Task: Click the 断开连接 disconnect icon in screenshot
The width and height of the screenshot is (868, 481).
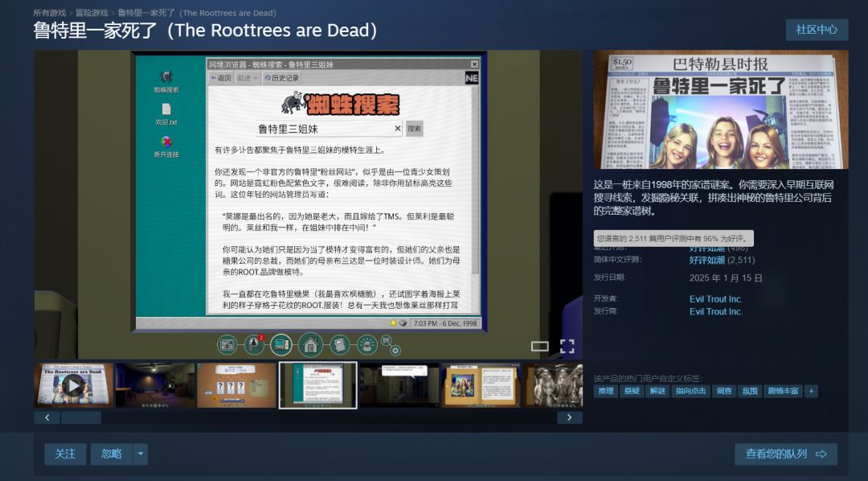Action: coord(166,147)
